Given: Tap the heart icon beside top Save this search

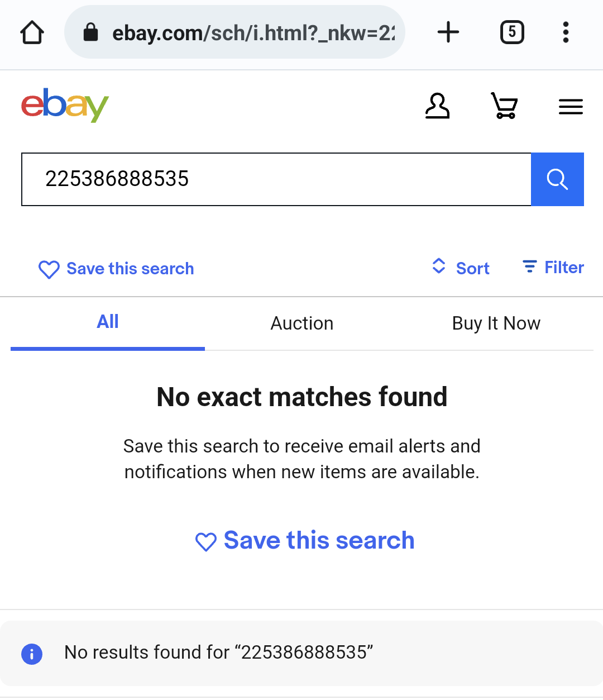Looking at the screenshot, I should 49,269.
